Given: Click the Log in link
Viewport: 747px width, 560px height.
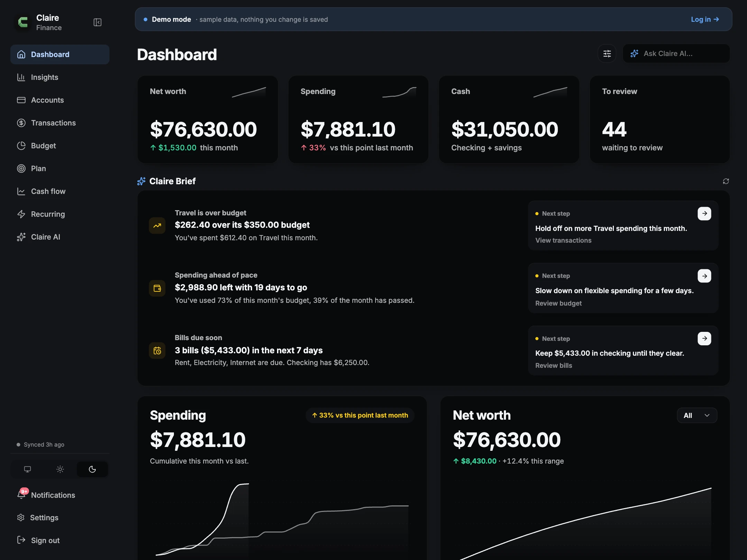Looking at the screenshot, I should pos(705,19).
